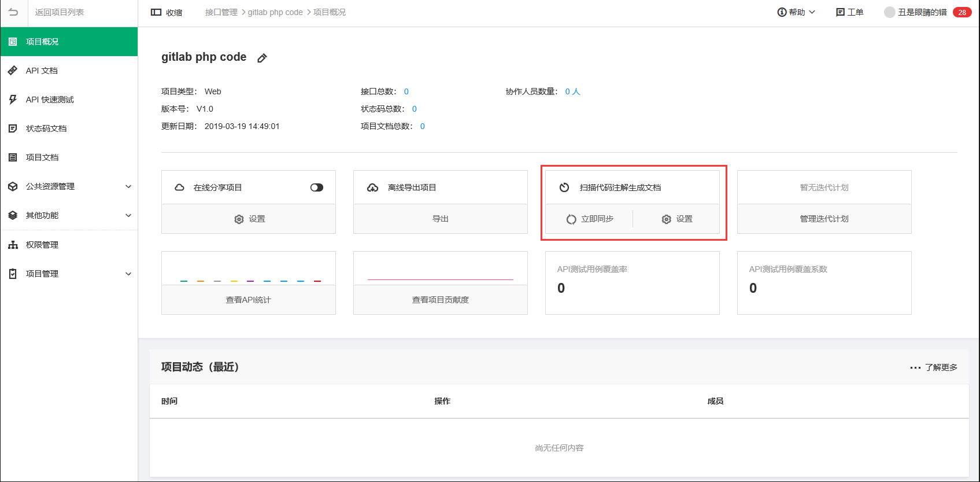Click the 公共资源管理 cube icon
The height and width of the screenshot is (482, 980).
tap(13, 186)
